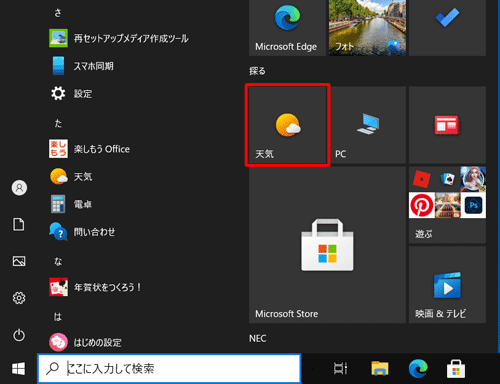Click the user account icon in sidebar
Viewport: 500px width, 384px height.
(19, 188)
